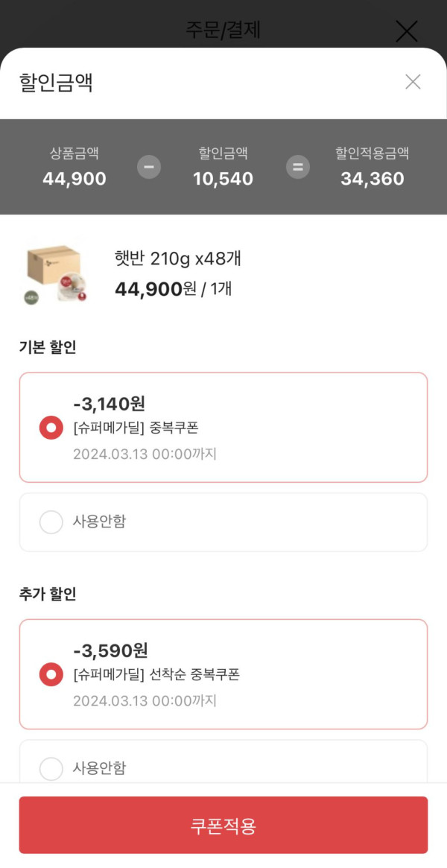
Task: Tap the 10,540 discount amount in the summary bar
Action: click(223, 179)
